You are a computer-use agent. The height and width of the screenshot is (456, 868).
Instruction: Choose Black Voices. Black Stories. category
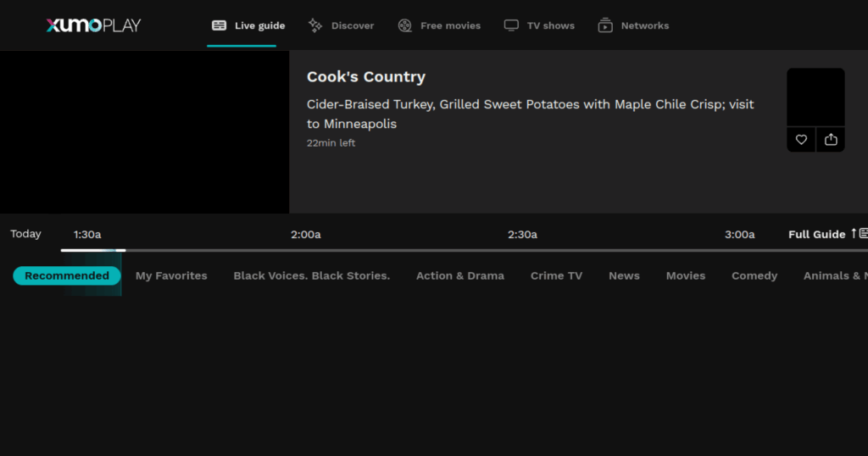pos(312,275)
